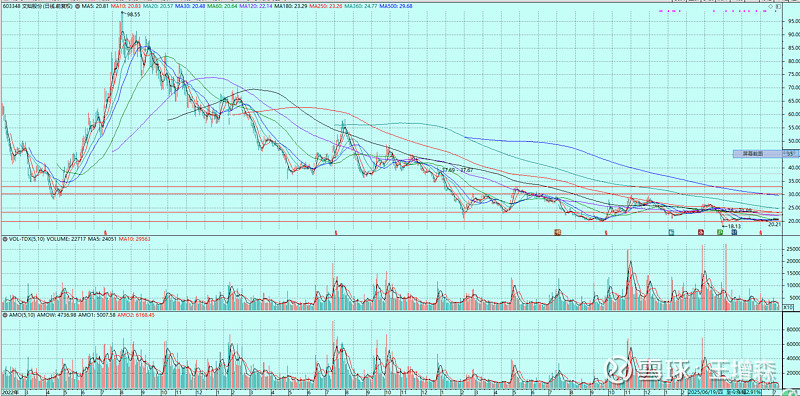Click the last red marker on timeline
Viewport: 800px width, 396px height.
(761, 232)
